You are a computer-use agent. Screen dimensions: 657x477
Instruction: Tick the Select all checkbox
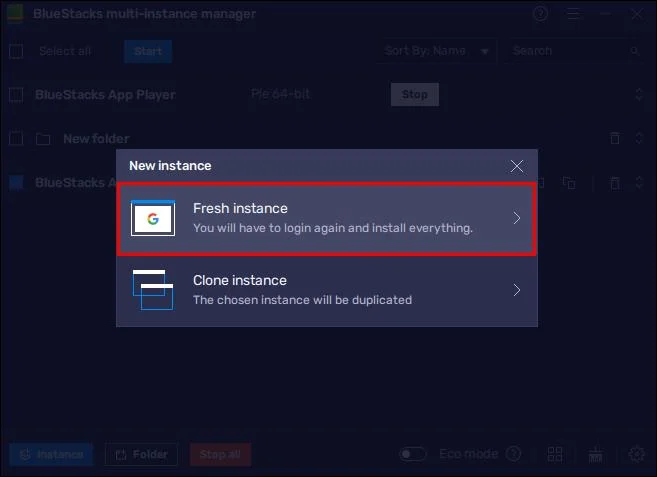pos(16,51)
